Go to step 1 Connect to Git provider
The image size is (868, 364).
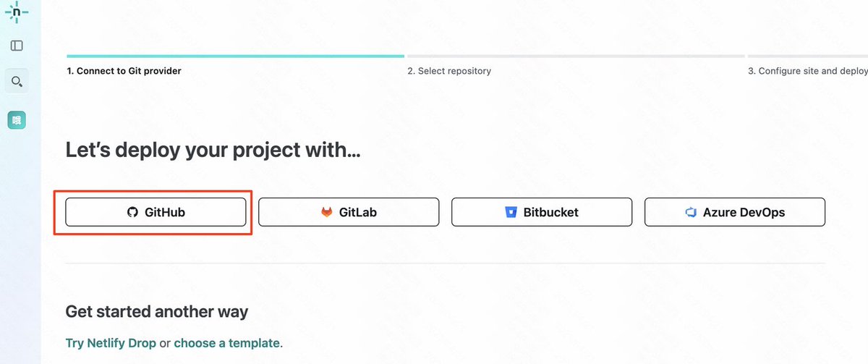point(124,71)
